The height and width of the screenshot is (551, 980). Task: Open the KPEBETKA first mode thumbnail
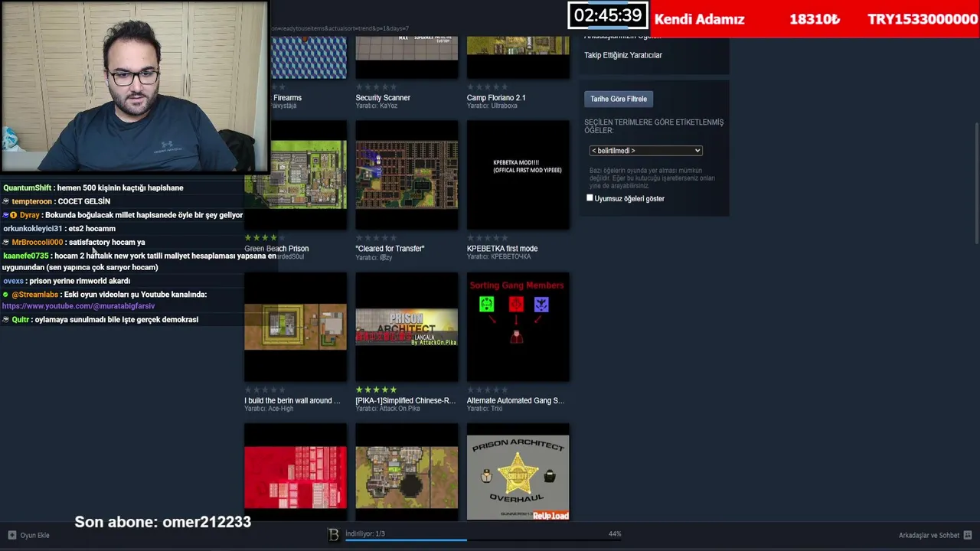(x=518, y=175)
